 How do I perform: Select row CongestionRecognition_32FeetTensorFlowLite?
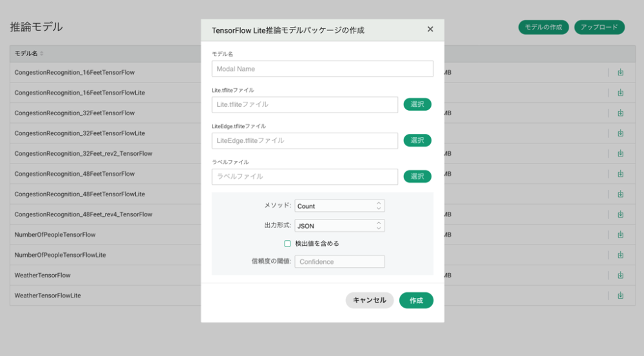[323, 133]
